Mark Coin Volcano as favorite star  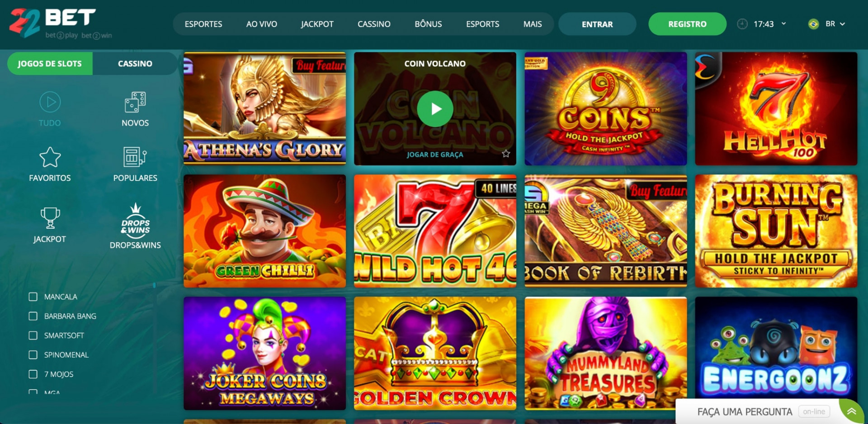506,154
